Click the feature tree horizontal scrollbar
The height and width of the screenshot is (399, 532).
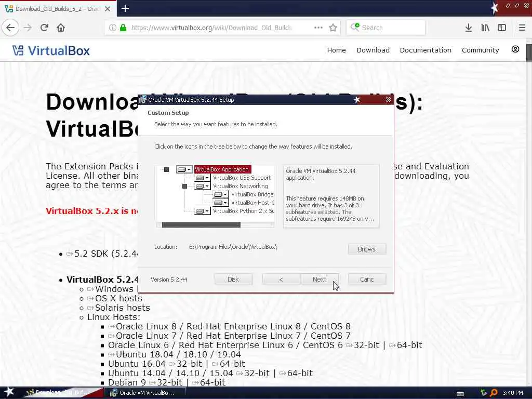pyautogui.click(x=201, y=224)
